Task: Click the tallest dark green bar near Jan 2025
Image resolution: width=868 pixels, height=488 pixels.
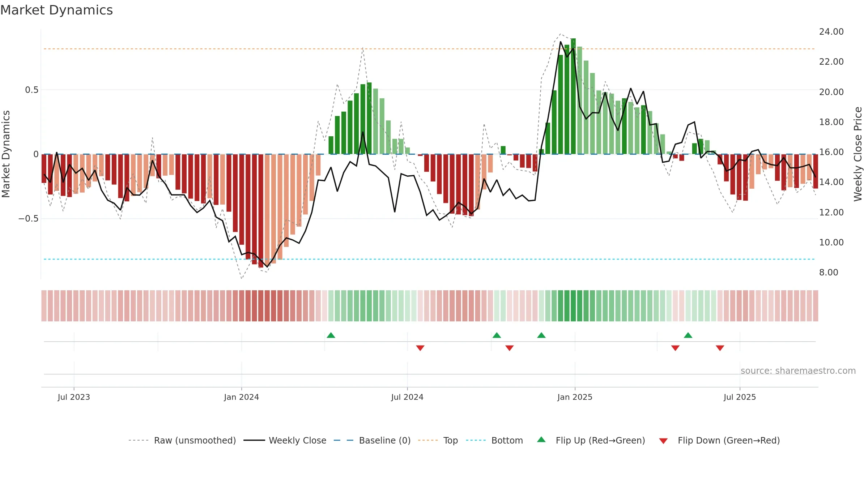Action: [x=573, y=96]
